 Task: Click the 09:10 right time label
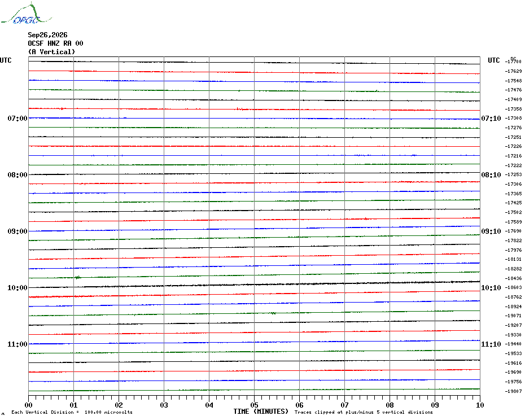click(x=491, y=231)
